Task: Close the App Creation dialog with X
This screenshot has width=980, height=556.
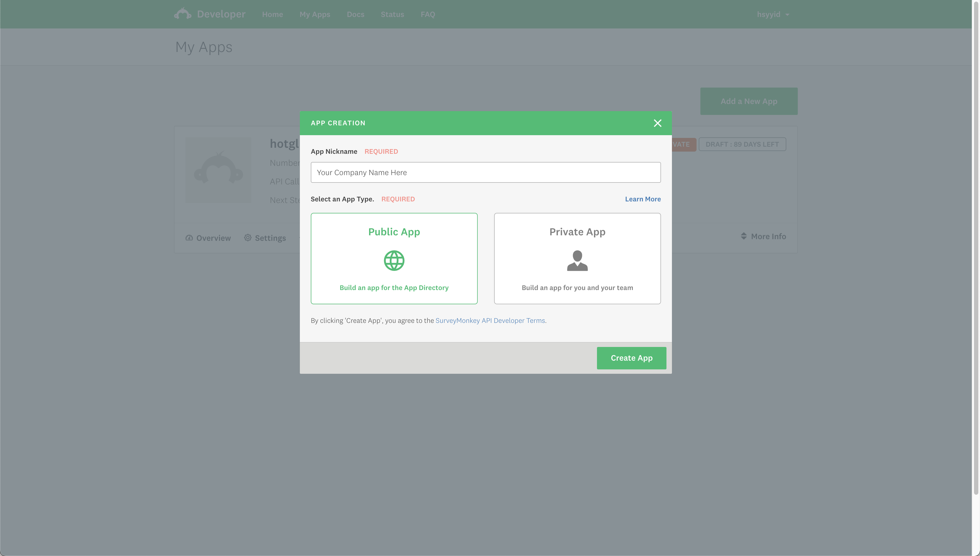Action: pos(657,123)
